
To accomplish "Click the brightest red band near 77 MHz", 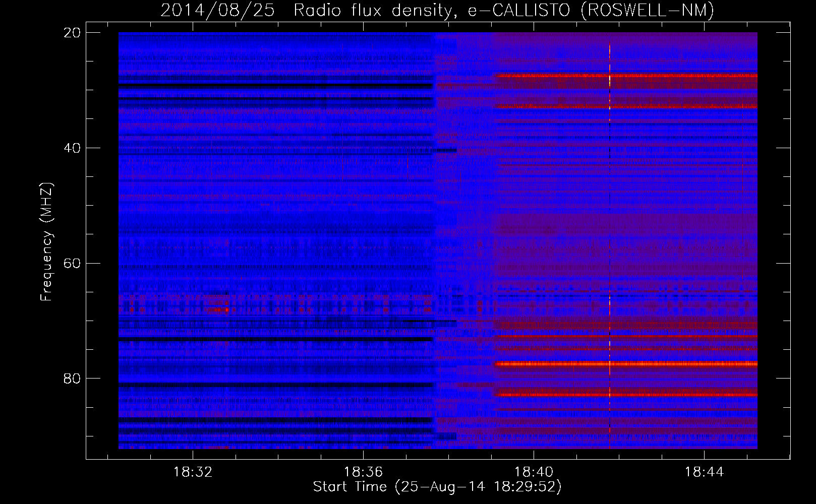I will 626,364.
